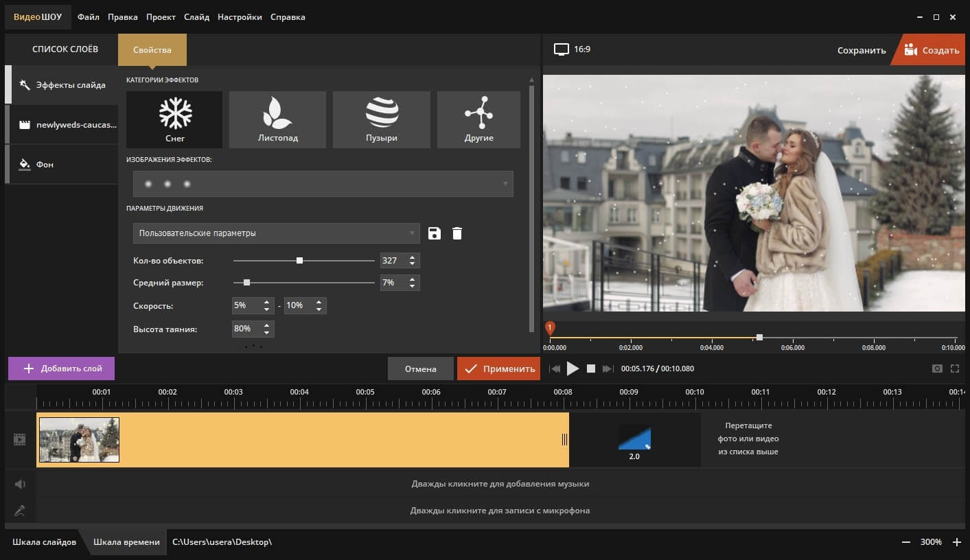Viewport: 970px width, 560px height.
Task: Delete motion preset with trash icon
Action: 457,233
